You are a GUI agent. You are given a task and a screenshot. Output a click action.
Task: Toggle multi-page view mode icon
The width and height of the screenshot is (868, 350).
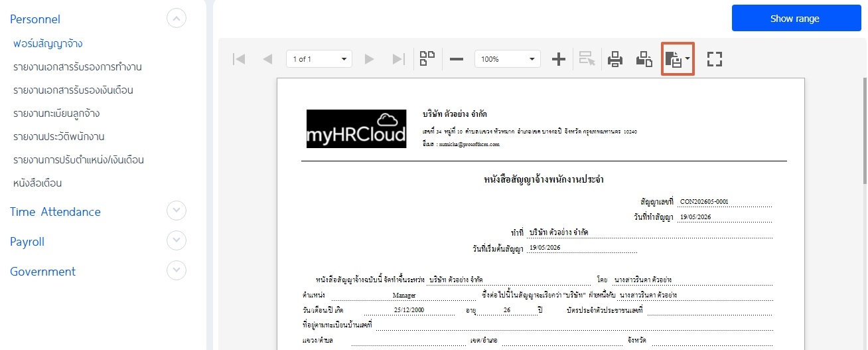(427, 58)
